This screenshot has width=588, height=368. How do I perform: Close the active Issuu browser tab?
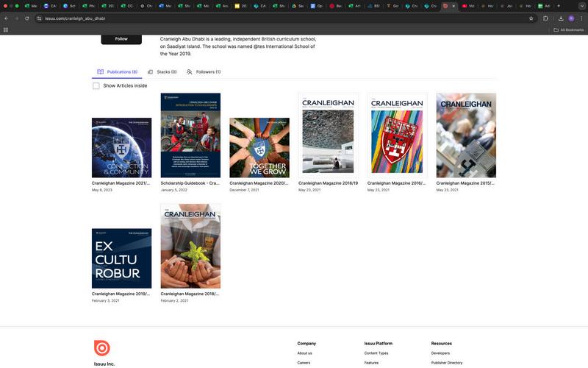pos(453,6)
